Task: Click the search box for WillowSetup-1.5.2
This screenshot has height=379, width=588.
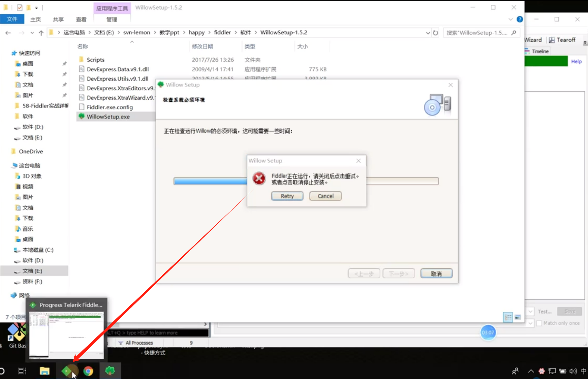Action: [x=481, y=33]
